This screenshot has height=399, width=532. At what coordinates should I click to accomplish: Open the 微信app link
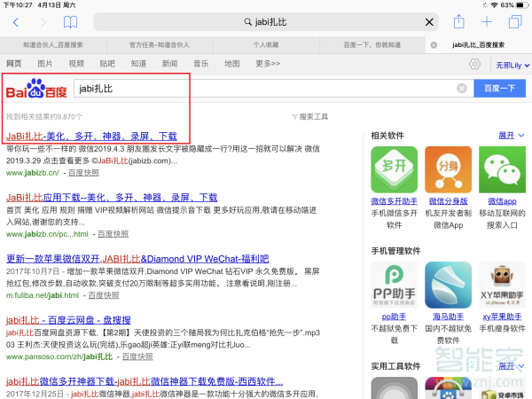(x=502, y=201)
